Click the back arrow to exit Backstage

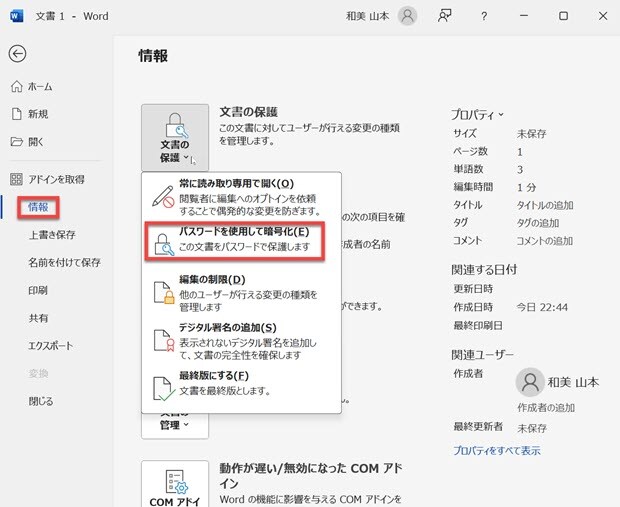tap(17, 54)
